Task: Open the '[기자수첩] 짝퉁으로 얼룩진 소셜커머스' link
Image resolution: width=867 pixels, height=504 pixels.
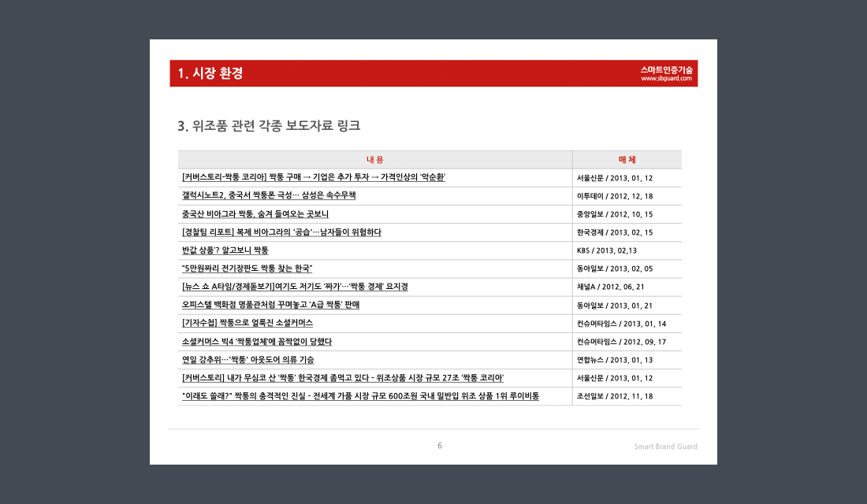Action: coord(247,324)
